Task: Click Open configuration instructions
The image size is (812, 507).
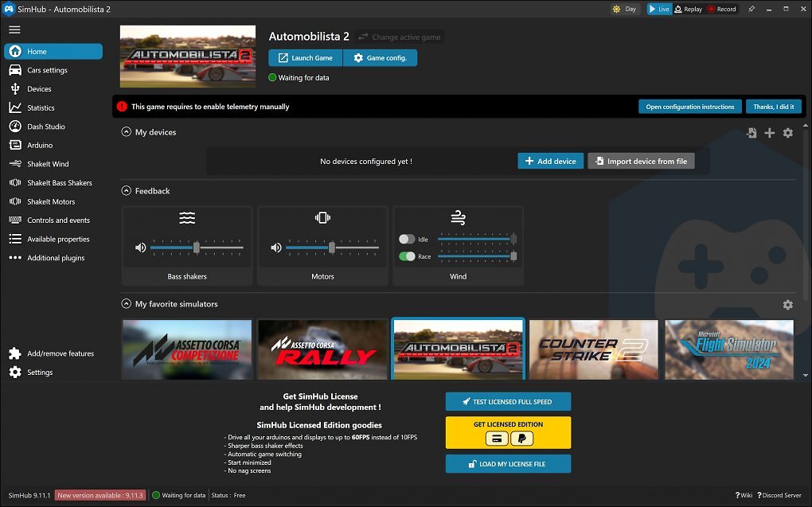Action: point(689,107)
